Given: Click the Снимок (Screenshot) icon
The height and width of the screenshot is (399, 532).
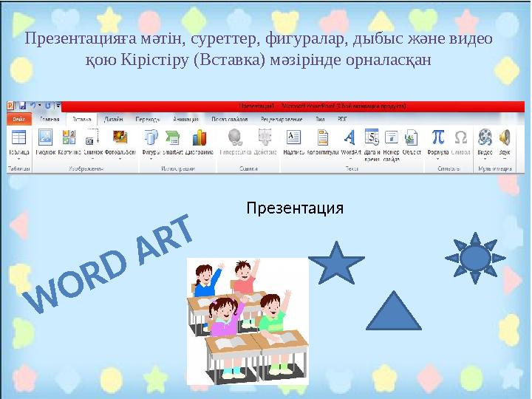Looking at the screenshot, I should coord(92,137).
